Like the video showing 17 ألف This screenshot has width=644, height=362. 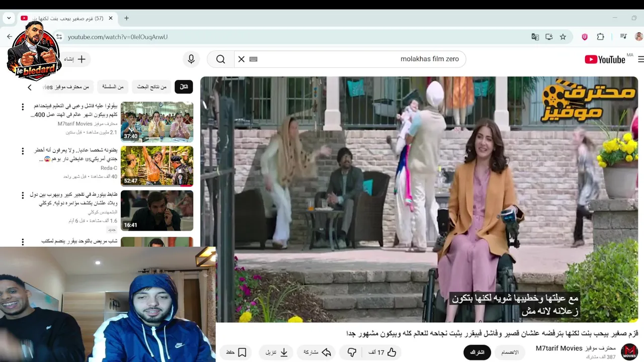tap(382, 352)
